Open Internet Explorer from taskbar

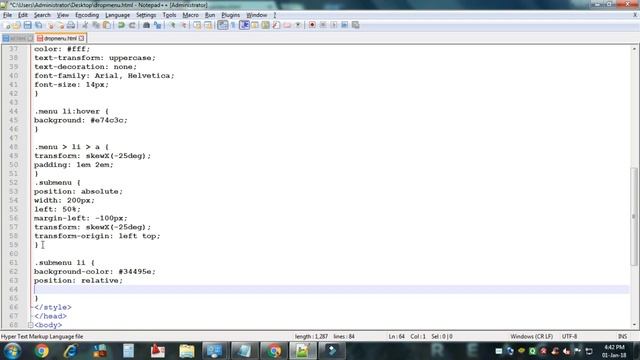pyautogui.click(x=71, y=351)
